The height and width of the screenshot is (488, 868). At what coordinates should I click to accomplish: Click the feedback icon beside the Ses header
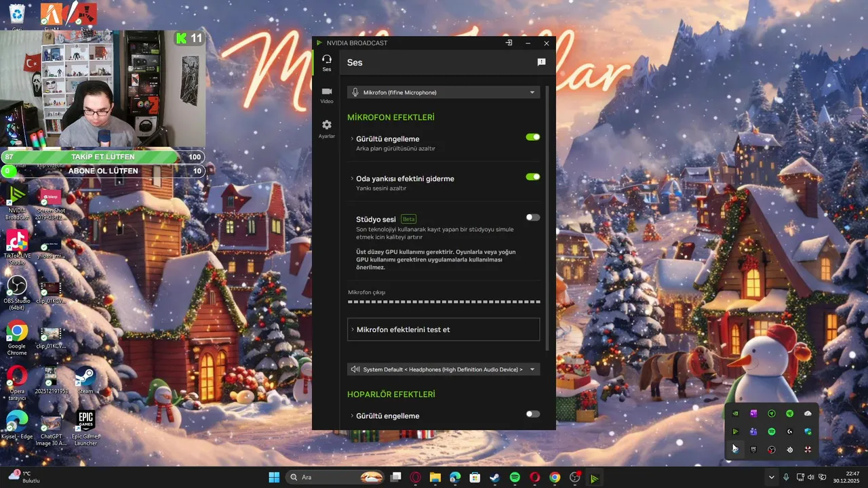[x=541, y=62]
